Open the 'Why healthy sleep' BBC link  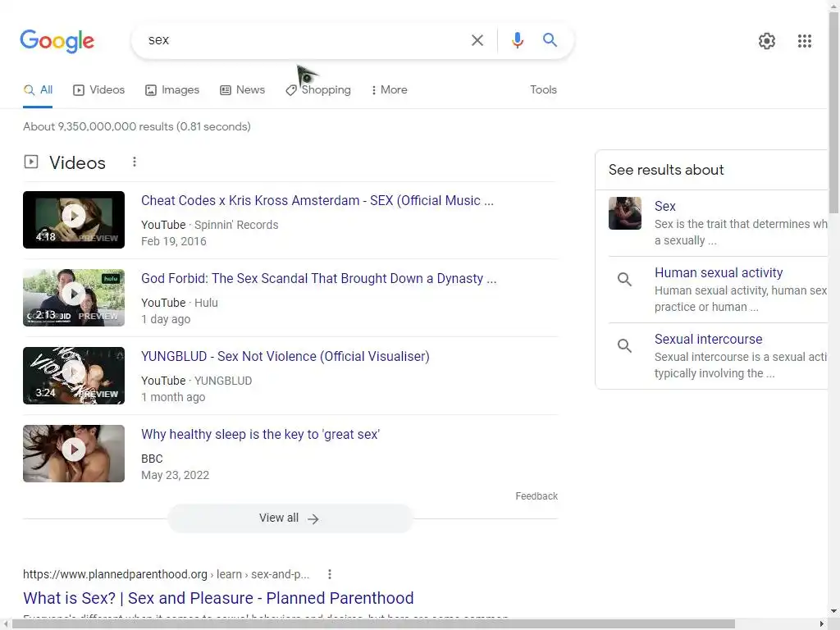point(260,435)
